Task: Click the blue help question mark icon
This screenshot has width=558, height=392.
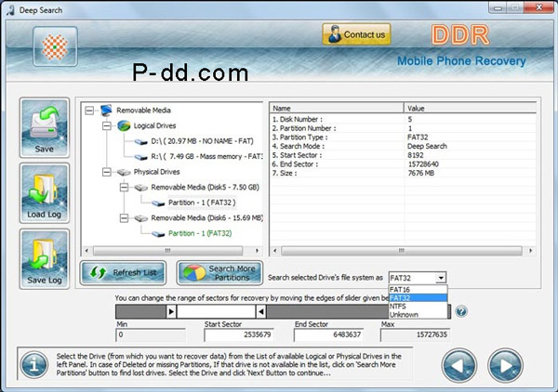Action: tap(461, 312)
